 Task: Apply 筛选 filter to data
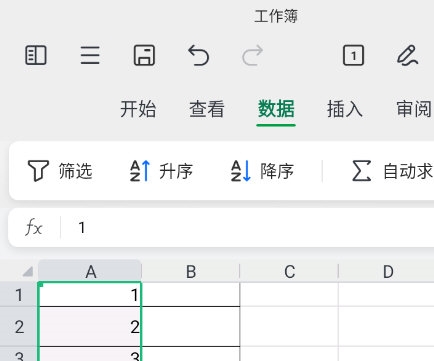60,171
